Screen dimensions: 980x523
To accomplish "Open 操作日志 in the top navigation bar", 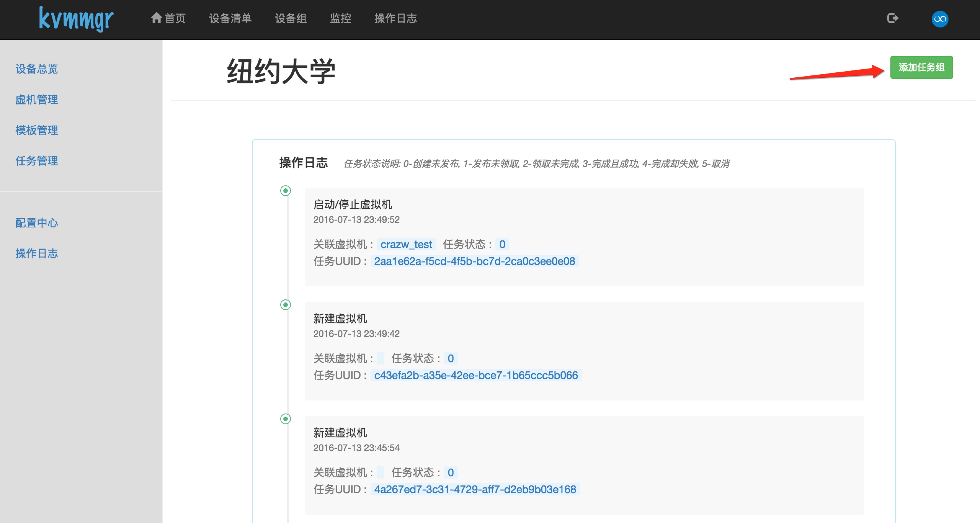I will click(395, 18).
